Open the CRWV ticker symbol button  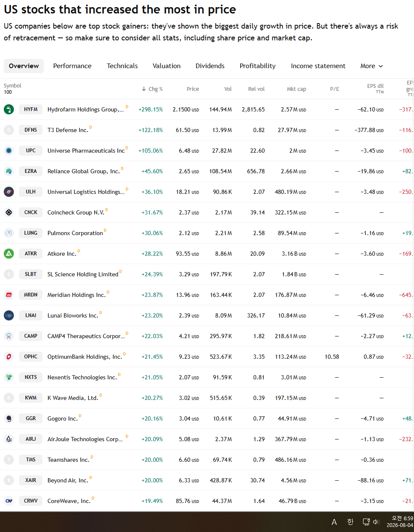(31, 501)
